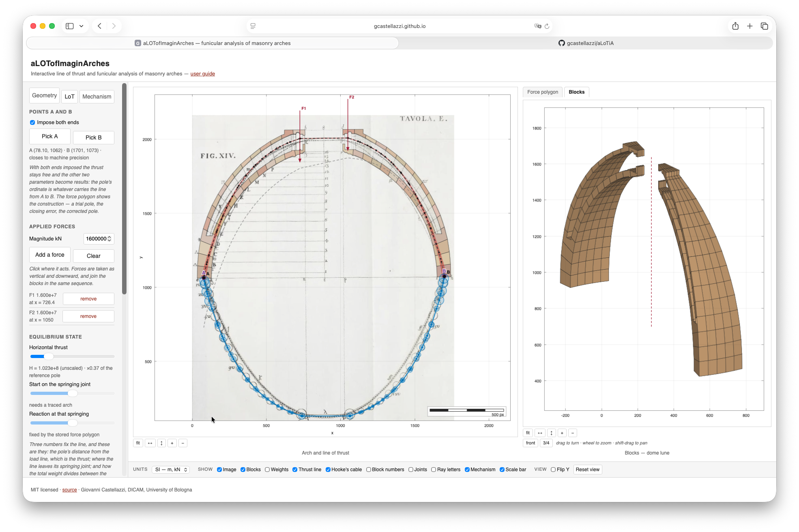Go back with Safari's back arrow
799x532 pixels.
(99, 26)
